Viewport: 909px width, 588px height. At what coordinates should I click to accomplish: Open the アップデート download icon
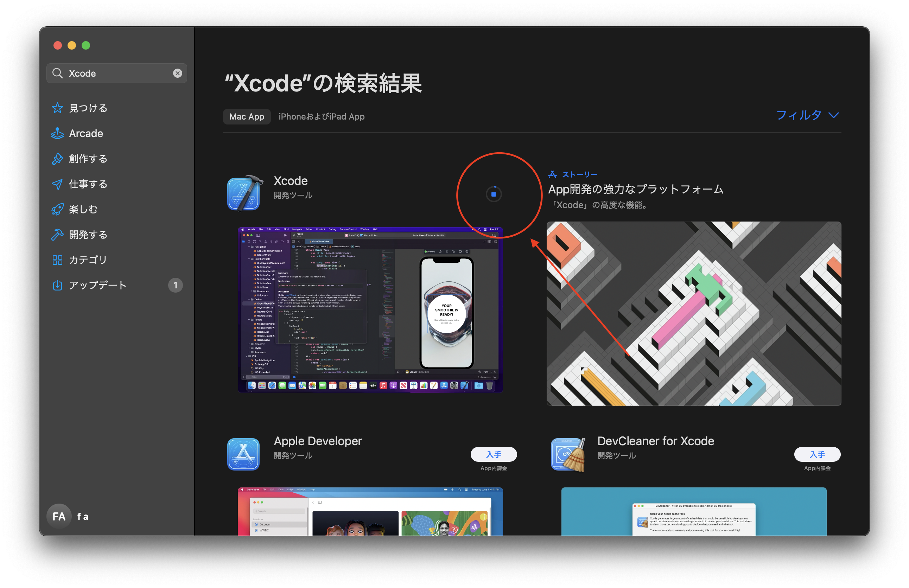point(57,285)
